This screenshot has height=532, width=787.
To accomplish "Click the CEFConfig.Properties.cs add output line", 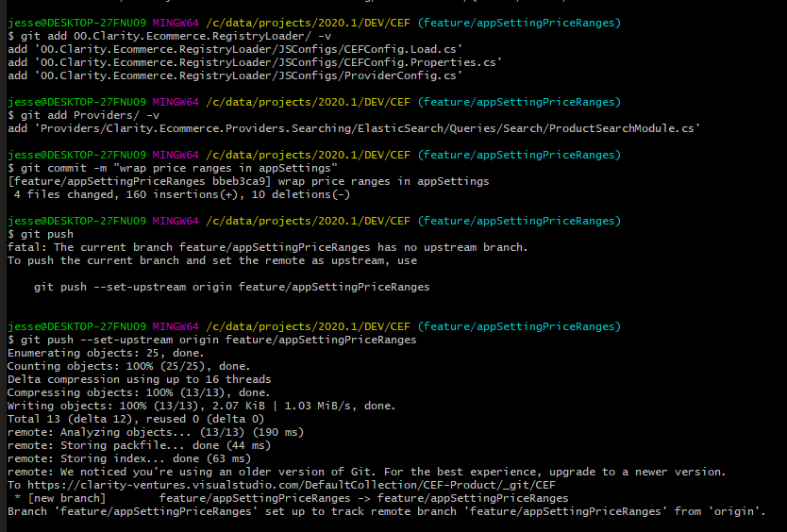I will coord(255,62).
